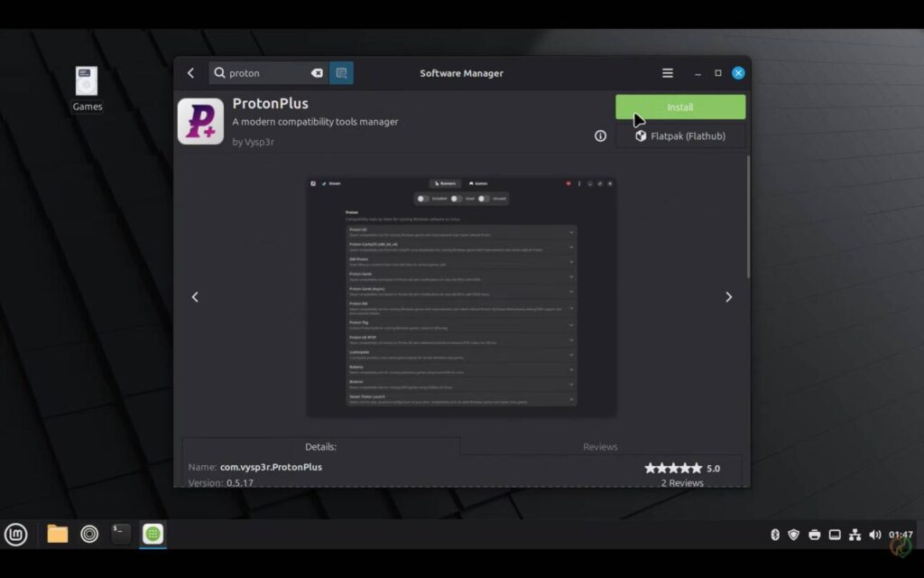924x578 pixels.
Task: Open the Files folder in taskbar
Action: [57, 534]
